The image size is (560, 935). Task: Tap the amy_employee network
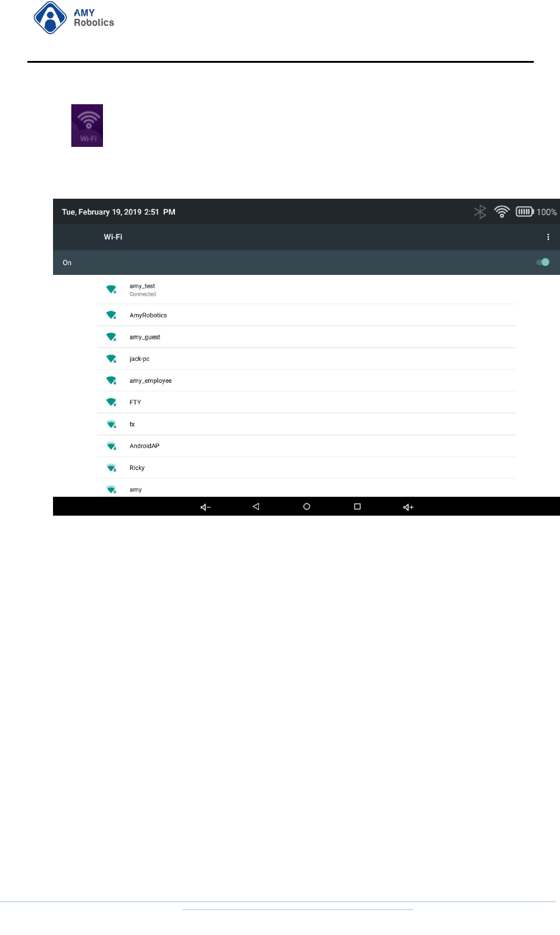point(307,380)
